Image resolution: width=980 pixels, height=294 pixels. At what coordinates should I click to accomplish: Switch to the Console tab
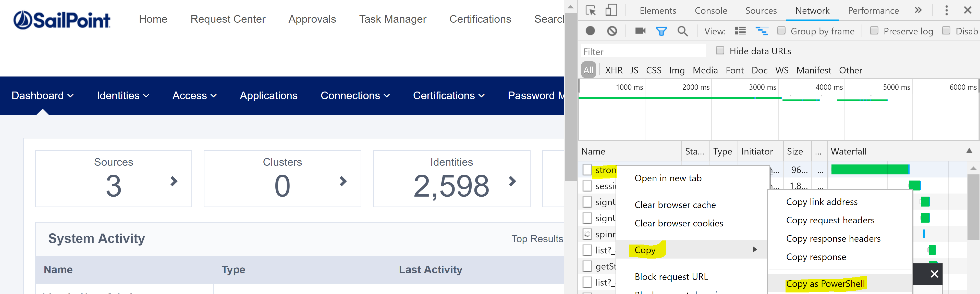click(711, 11)
